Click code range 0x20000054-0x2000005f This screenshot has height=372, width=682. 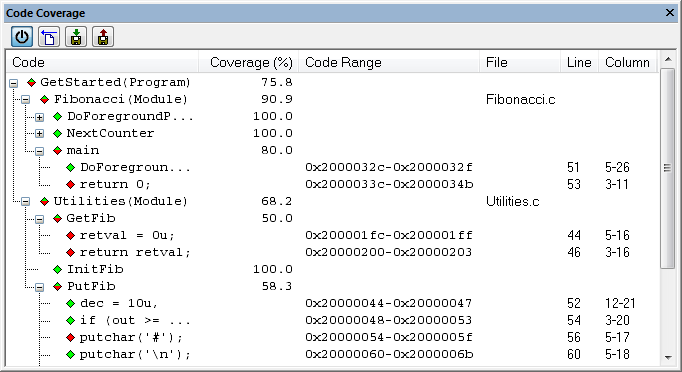click(x=389, y=337)
